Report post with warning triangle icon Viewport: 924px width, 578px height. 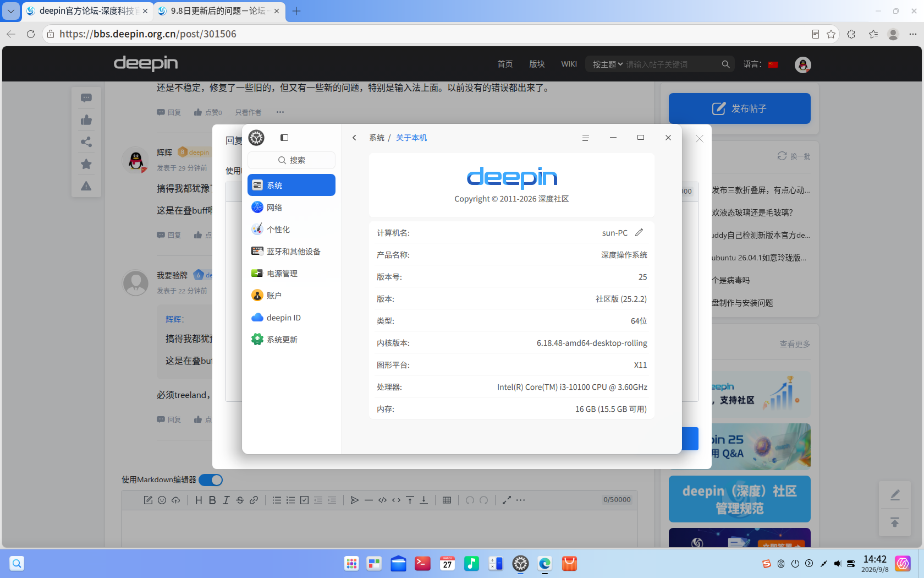coord(86,186)
